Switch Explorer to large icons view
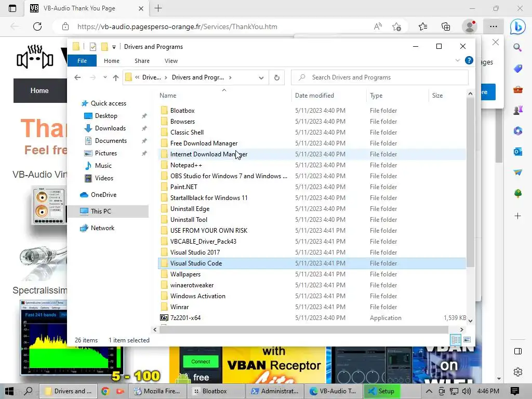This screenshot has width=532, height=399. click(467, 340)
